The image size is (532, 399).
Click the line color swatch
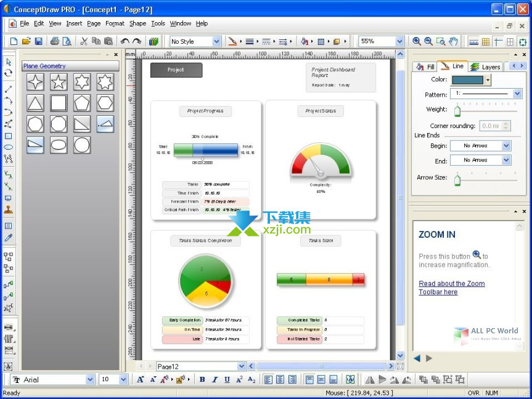(x=467, y=80)
